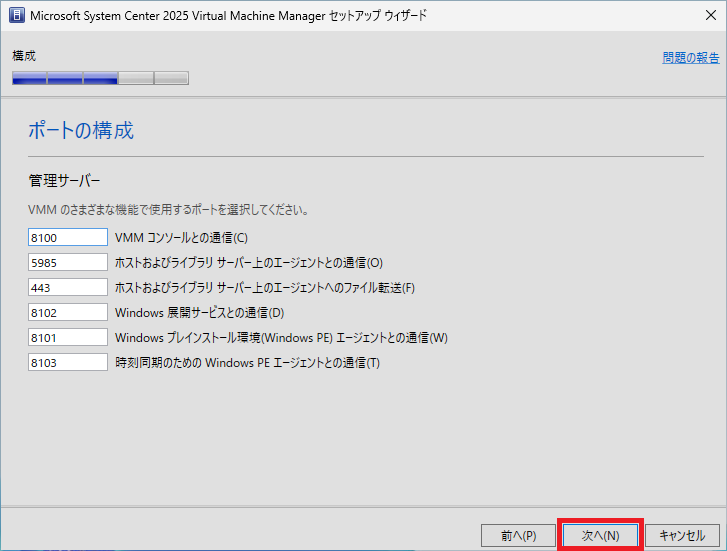
Task: Edit the agent communication port field 5985
Action: click(x=68, y=263)
